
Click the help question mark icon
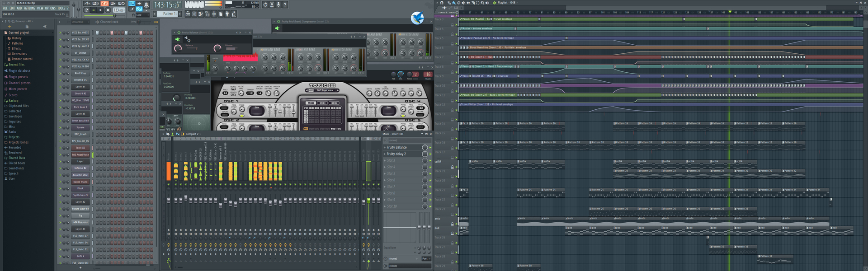[285, 5]
